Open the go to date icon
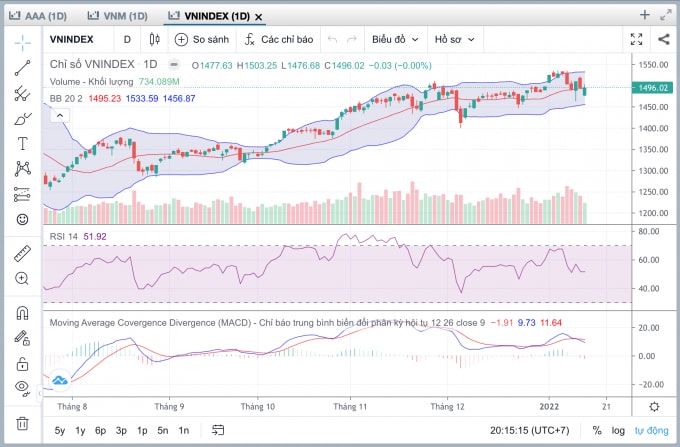This screenshot has height=447, width=680. click(218, 430)
